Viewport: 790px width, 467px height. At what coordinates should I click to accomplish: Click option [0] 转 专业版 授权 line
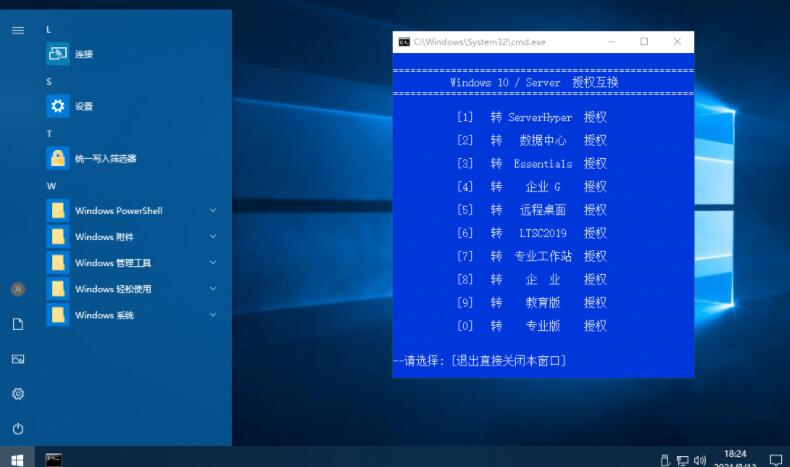[x=532, y=326]
